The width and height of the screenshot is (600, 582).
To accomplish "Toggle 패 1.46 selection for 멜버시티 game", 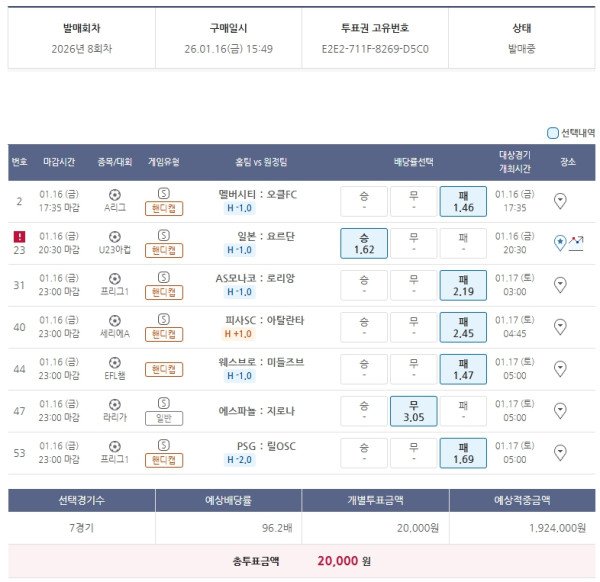I will point(463,202).
